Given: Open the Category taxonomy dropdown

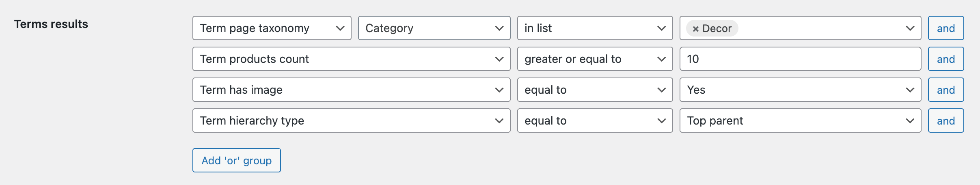Looking at the screenshot, I should (x=434, y=28).
